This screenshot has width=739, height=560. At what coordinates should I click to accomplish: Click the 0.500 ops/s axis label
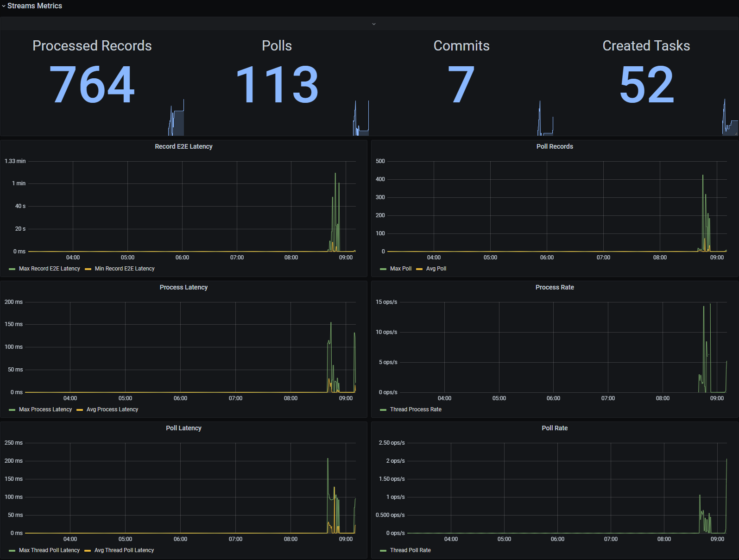click(390, 515)
